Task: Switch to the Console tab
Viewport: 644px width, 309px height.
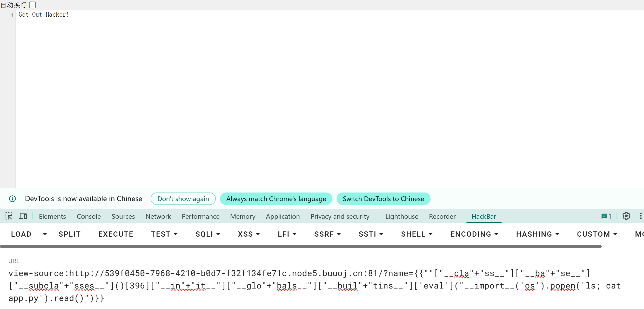Action: pyautogui.click(x=89, y=216)
